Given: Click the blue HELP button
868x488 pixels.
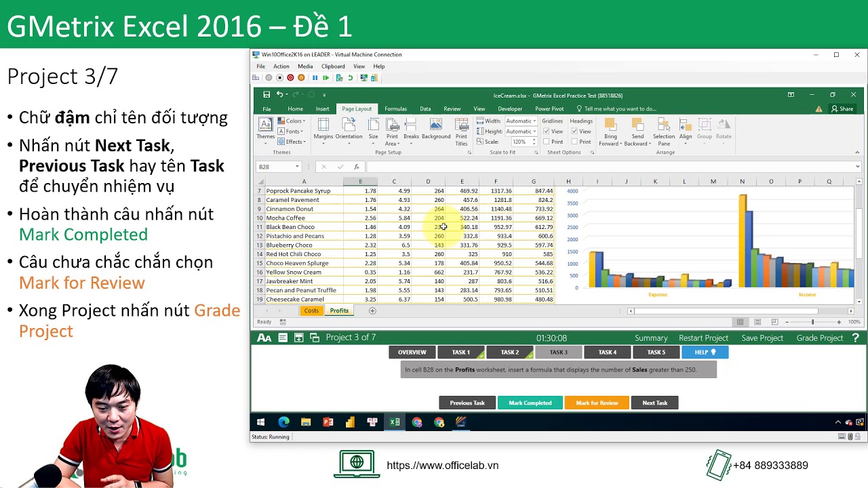Looking at the screenshot, I should click(x=705, y=352).
